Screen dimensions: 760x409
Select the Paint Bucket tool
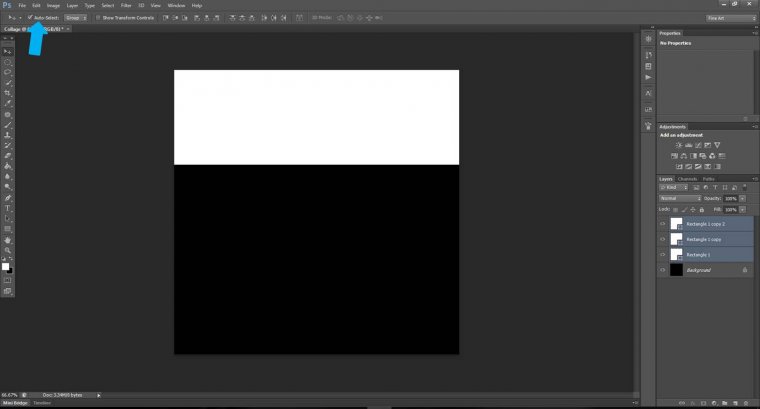[7, 166]
